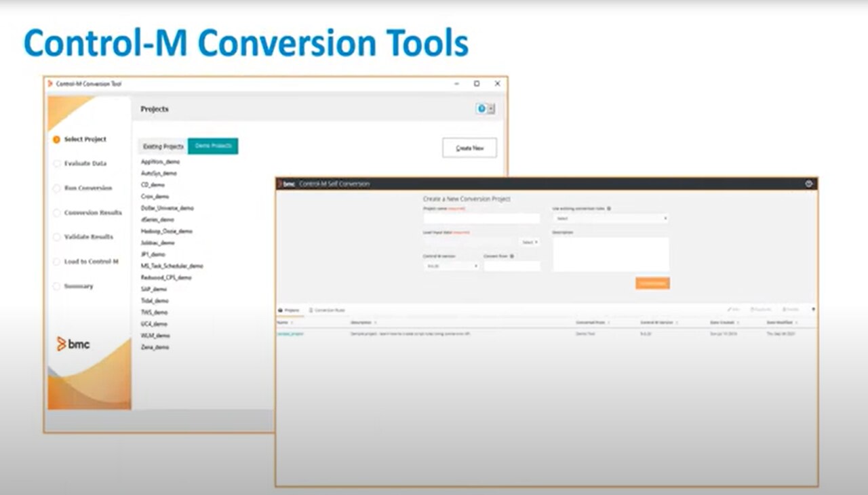
Task: Select Cron_demo in the demo project list
Action: 155,196
